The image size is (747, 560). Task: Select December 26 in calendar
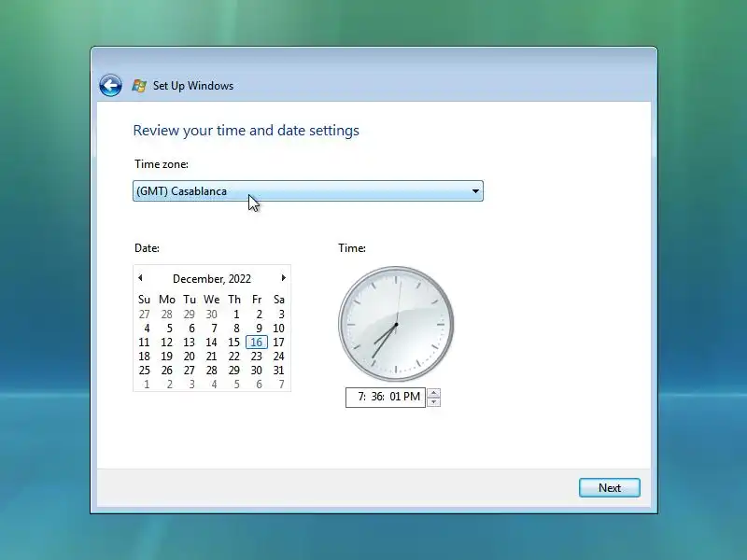click(x=166, y=370)
